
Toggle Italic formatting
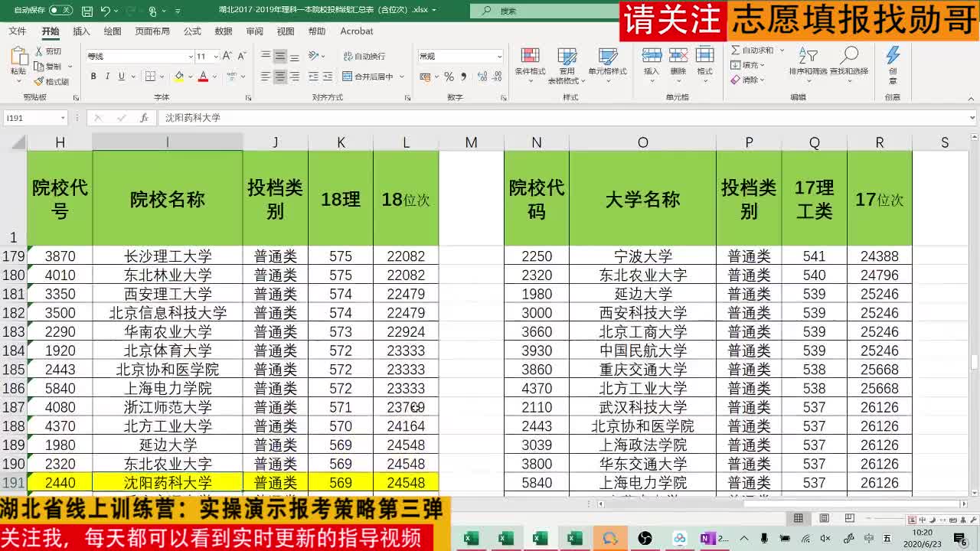tap(107, 77)
